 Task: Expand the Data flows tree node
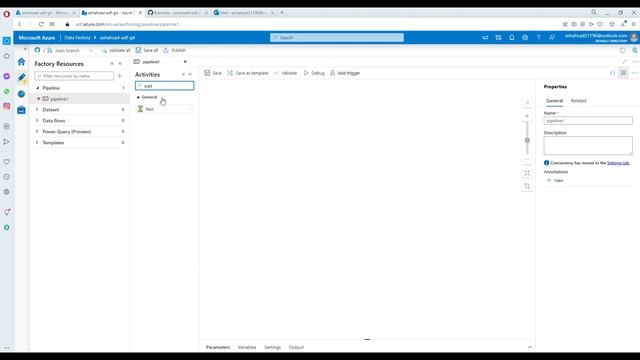[37, 120]
